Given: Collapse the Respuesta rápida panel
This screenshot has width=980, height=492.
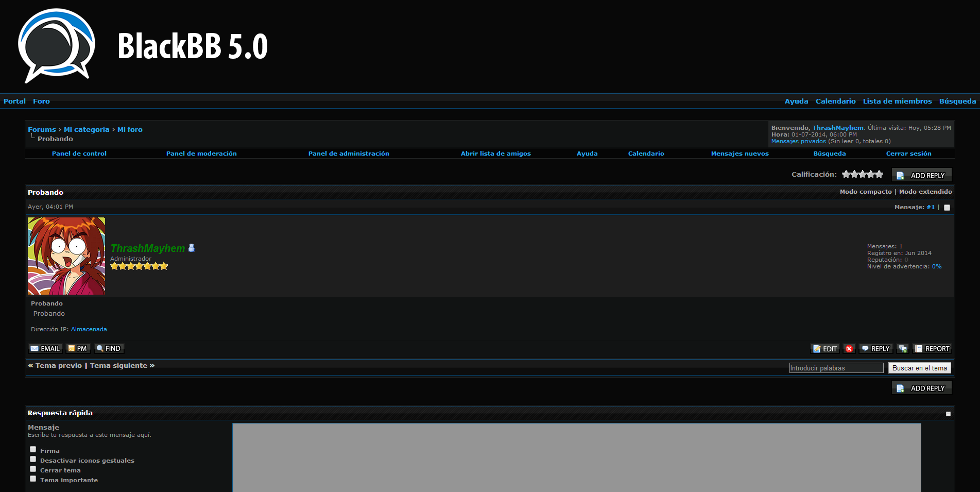Looking at the screenshot, I should pos(948,414).
